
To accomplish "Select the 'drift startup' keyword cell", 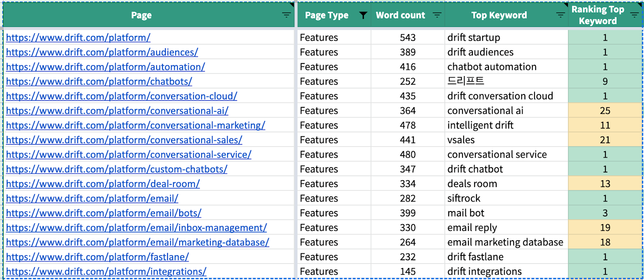I will [506, 37].
